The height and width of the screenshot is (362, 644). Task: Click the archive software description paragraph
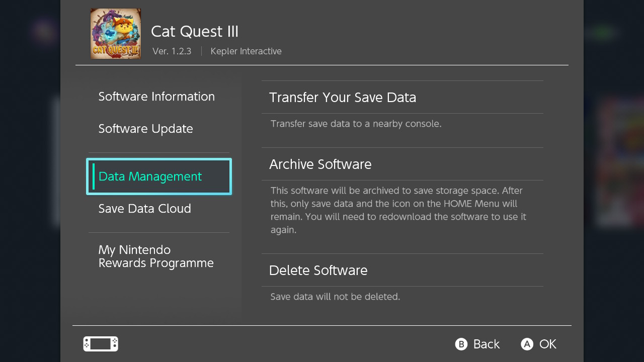click(x=398, y=210)
